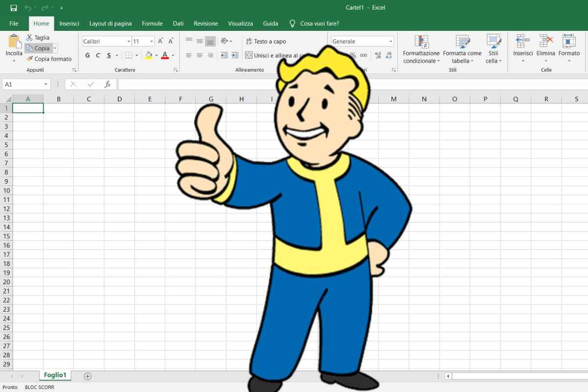
Task: Open the Generale number format dropdown
Action: click(391, 42)
